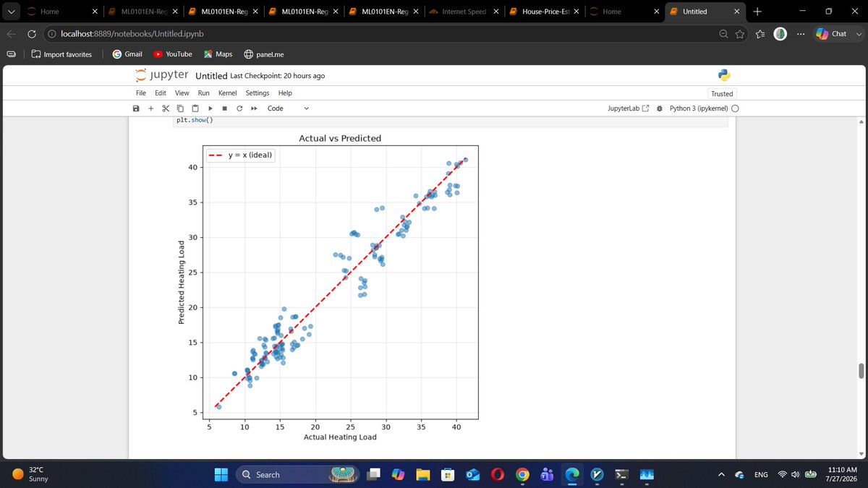This screenshot has height=488, width=868.
Task: Click the Jupyter logo
Action: (x=163, y=75)
